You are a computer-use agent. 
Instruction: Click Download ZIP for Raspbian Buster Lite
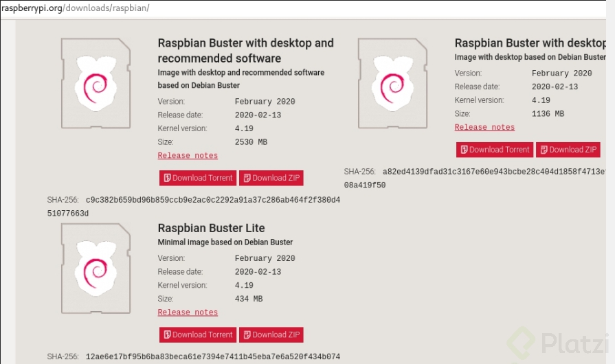[271, 334]
